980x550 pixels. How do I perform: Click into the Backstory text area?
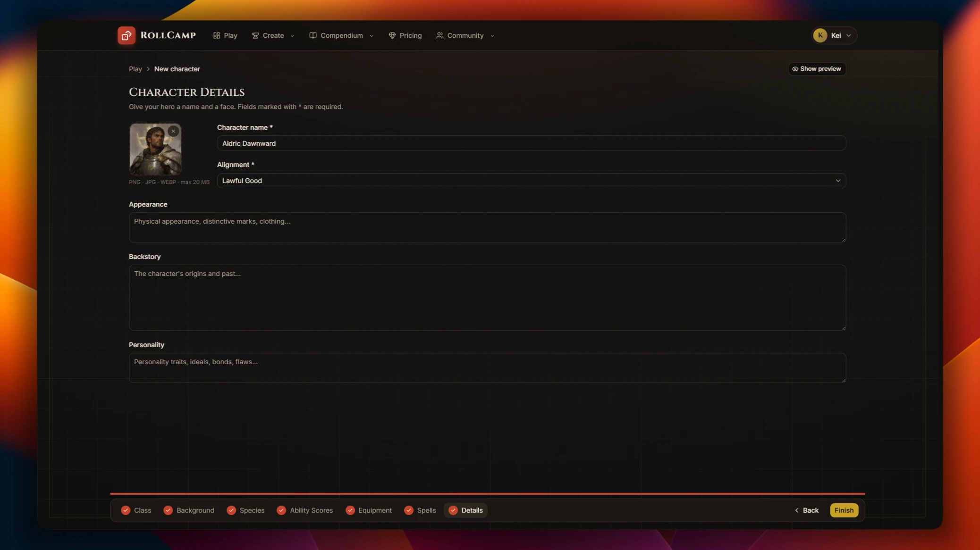tap(487, 297)
